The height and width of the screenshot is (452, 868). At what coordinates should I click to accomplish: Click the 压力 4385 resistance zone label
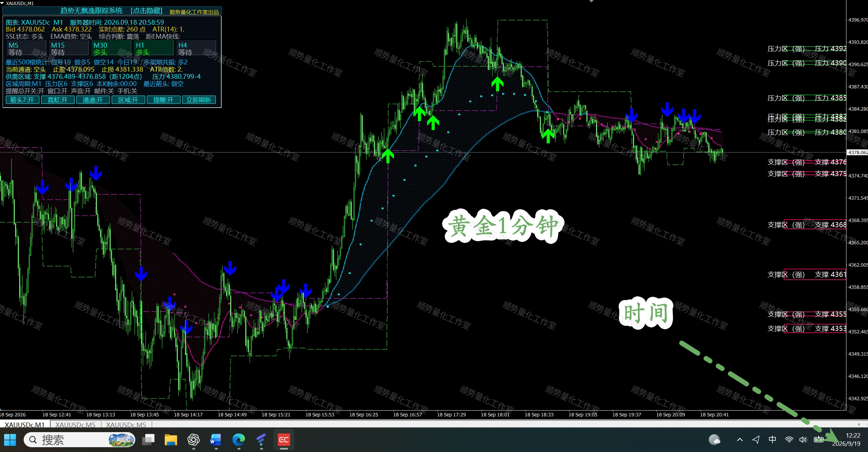tap(830, 98)
